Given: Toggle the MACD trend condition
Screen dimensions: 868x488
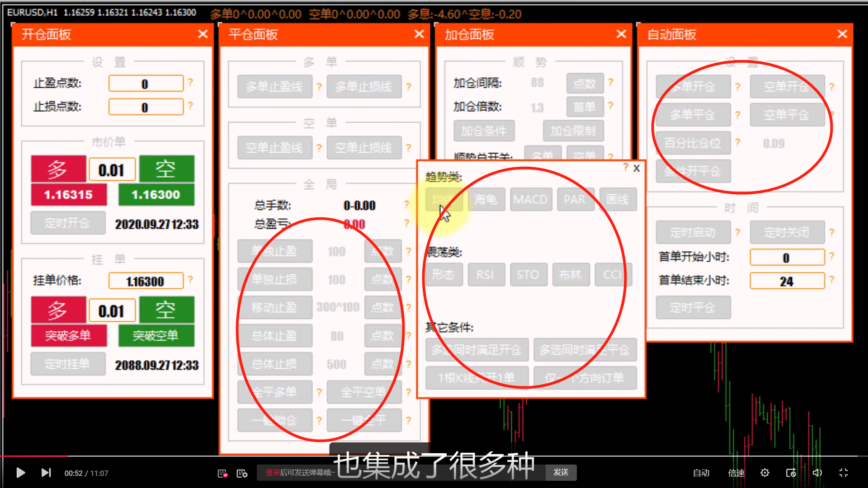Looking at the screenshot, I should (x=531, y=199).
